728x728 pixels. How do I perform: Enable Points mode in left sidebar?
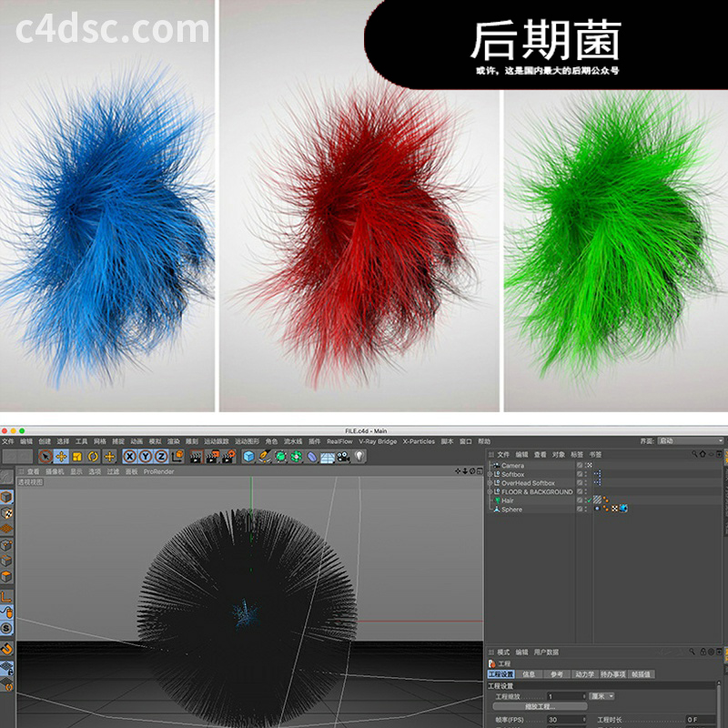[6, 545]
